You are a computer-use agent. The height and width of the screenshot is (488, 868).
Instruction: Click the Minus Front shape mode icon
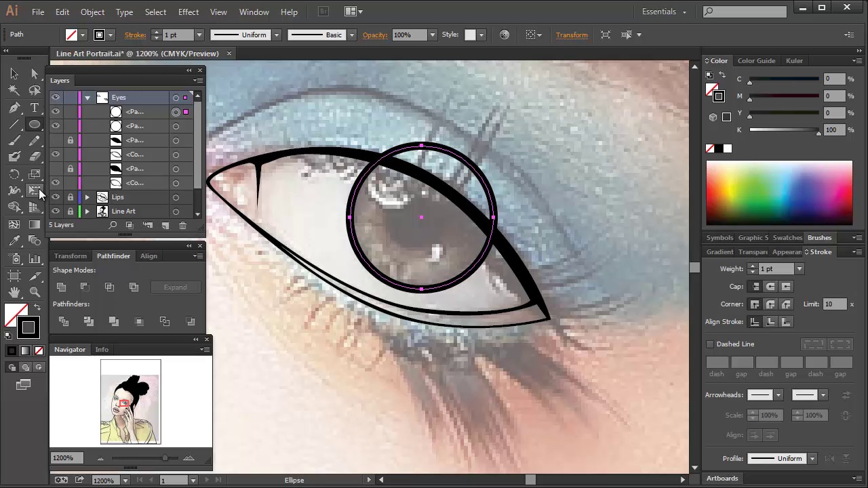pos(85,287)
